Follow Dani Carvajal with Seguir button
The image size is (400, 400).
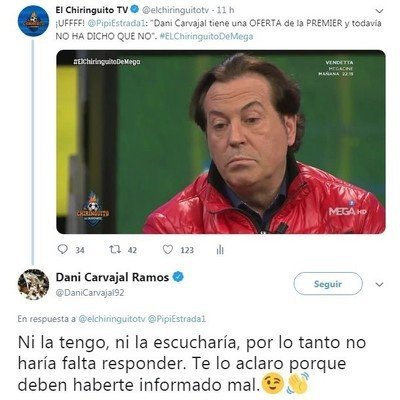click(x=328, y=284)
